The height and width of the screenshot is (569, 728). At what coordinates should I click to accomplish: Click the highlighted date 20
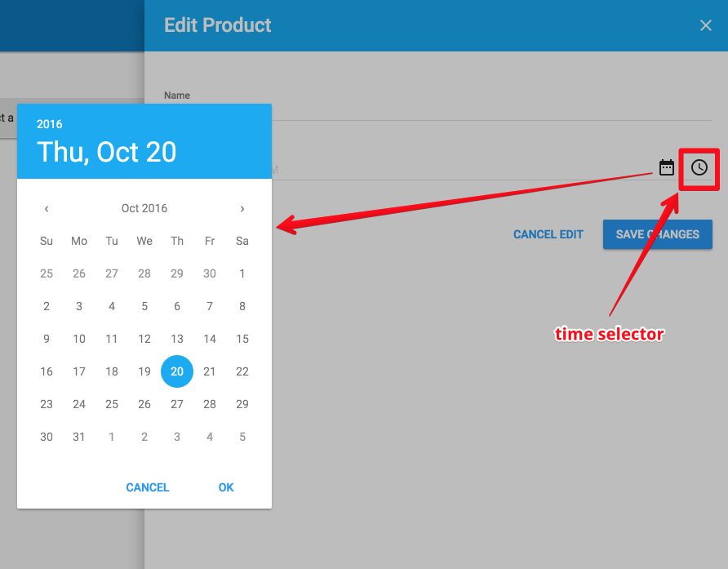(177, 371)
